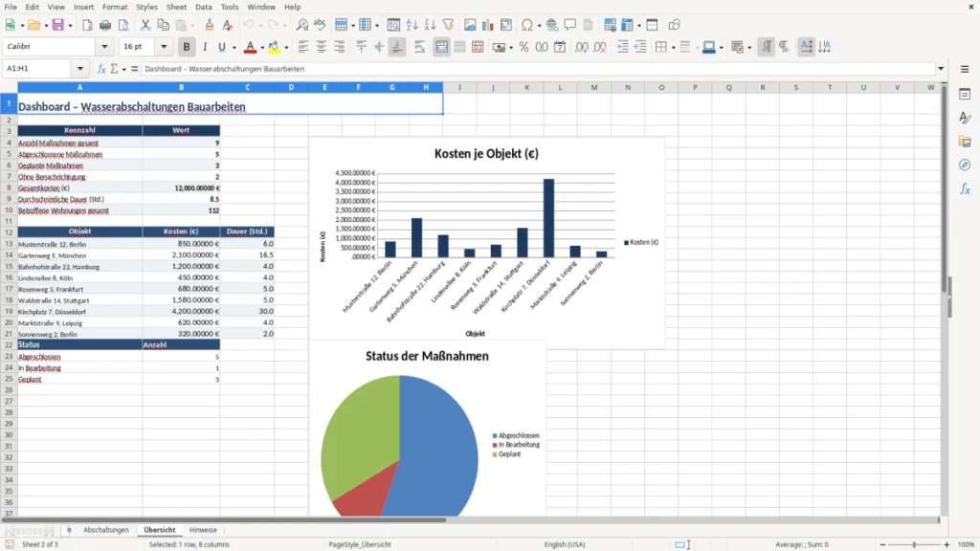Expand the Name Box dropdown
The width and height of the screenshot is (980, 551).
coord(80,69)
